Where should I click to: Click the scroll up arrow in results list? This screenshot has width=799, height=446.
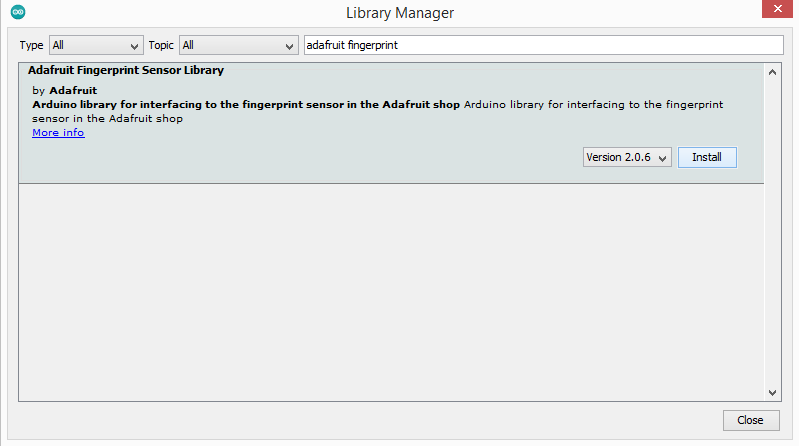pos(772,72)
